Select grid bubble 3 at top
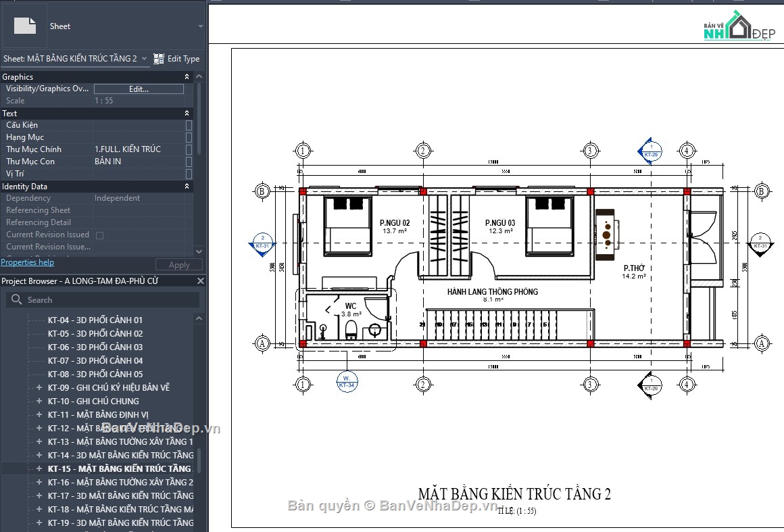Viewport: 784px width, 532px height. coord(590,151)
